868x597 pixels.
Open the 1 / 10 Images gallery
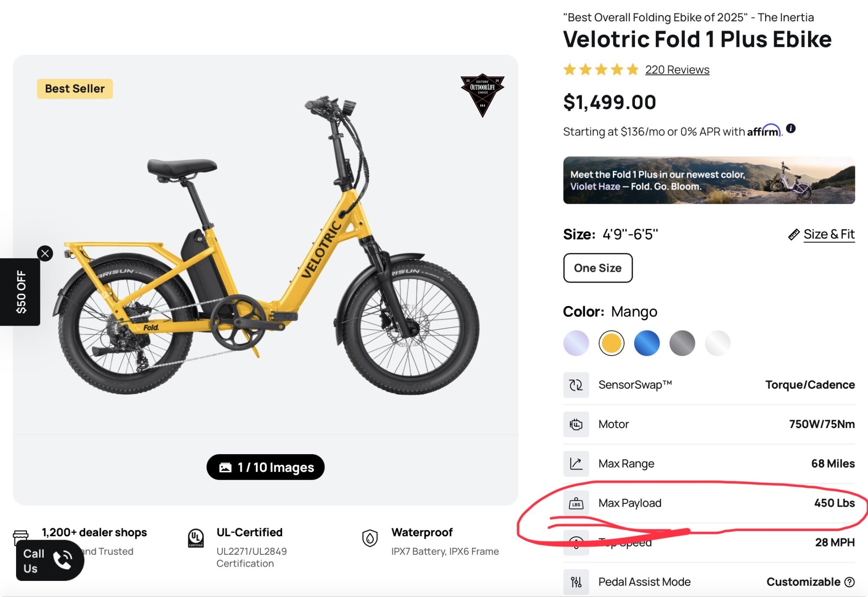pyautogui.click(x=266, y=467)
